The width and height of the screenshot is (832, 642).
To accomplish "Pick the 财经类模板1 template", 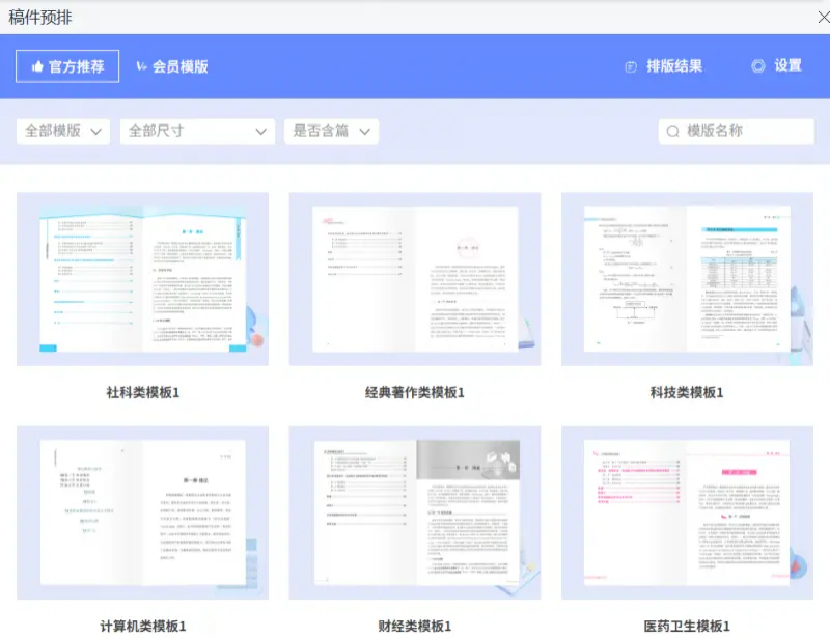I will [416, 513].
